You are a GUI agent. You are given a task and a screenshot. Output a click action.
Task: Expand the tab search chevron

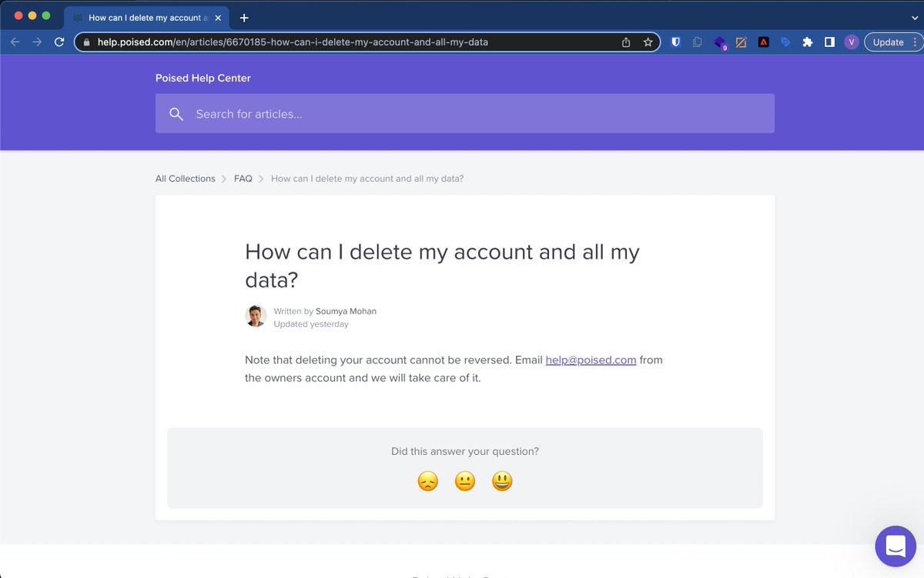pos(914,17)
